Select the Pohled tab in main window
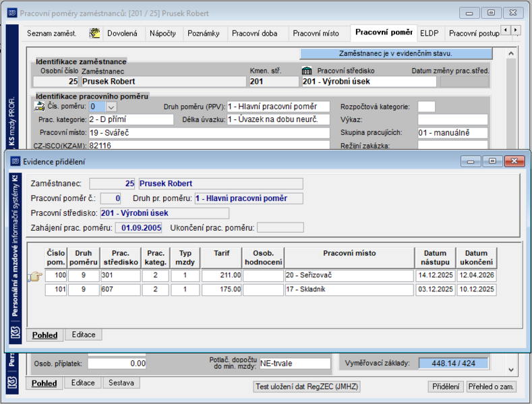The width and height of the screenshot is (532, 404). pyautogui.click(x=44, y=383)
